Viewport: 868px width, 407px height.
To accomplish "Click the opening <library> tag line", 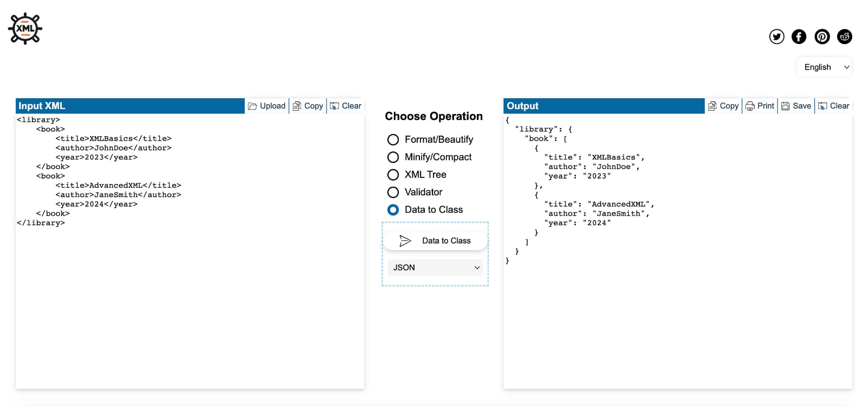I will pyautogui.click(x=39, y=120).
